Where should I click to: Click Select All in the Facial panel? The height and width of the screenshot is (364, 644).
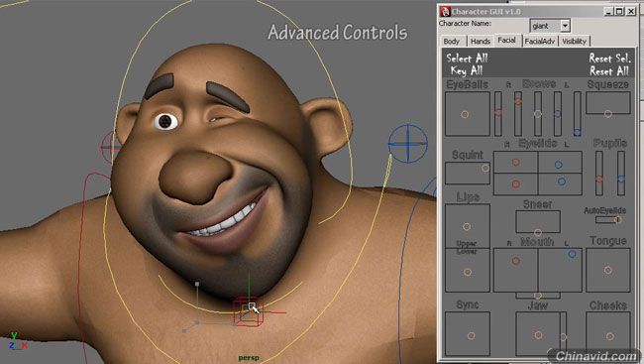pos(467,58)
